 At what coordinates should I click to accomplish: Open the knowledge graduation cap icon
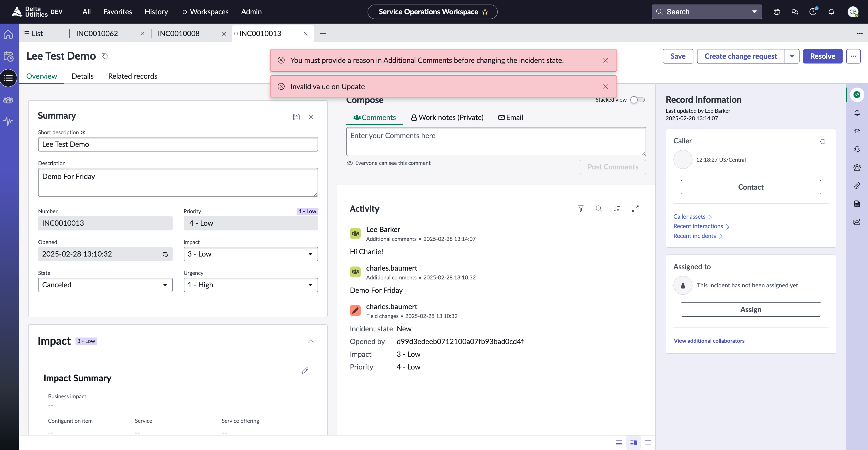[857, 131]
